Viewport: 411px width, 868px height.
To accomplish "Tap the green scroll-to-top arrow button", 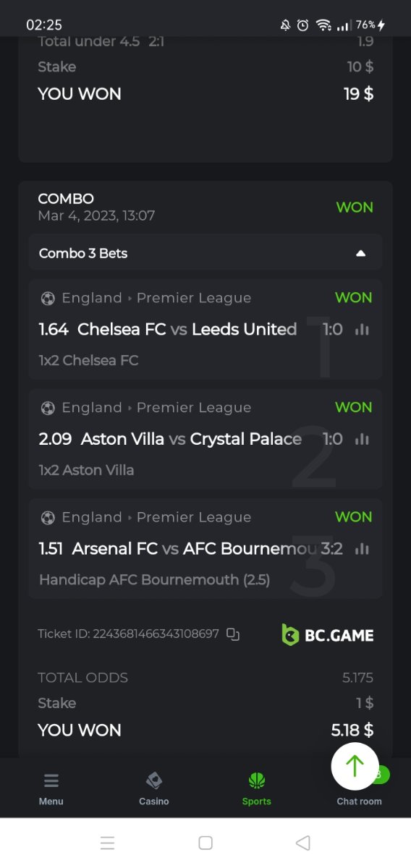I will click(x=355, y=766).
